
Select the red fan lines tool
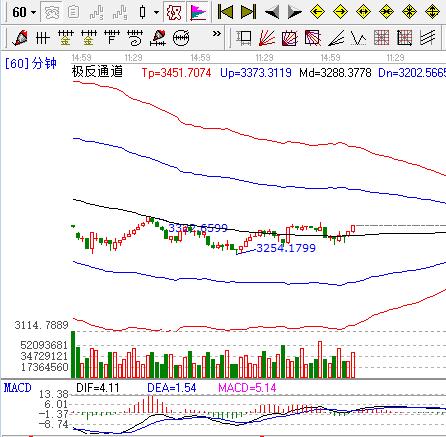click(x=267, y=38)
